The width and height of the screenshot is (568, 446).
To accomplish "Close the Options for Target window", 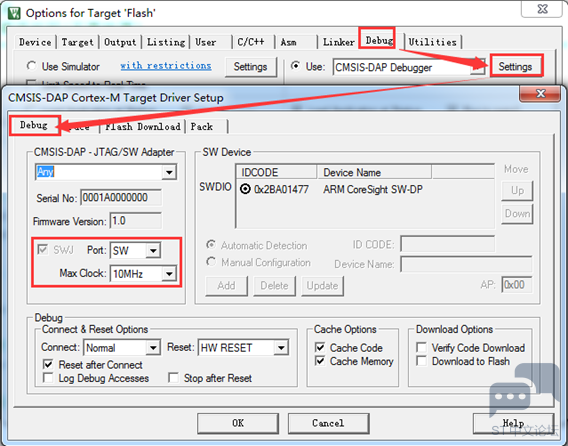I will point(542,9).
